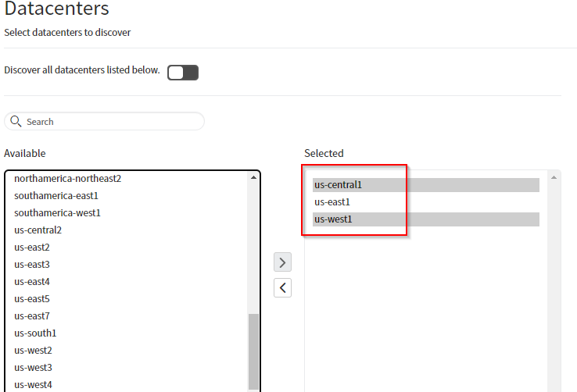Click the search magnifier icon

16,122
